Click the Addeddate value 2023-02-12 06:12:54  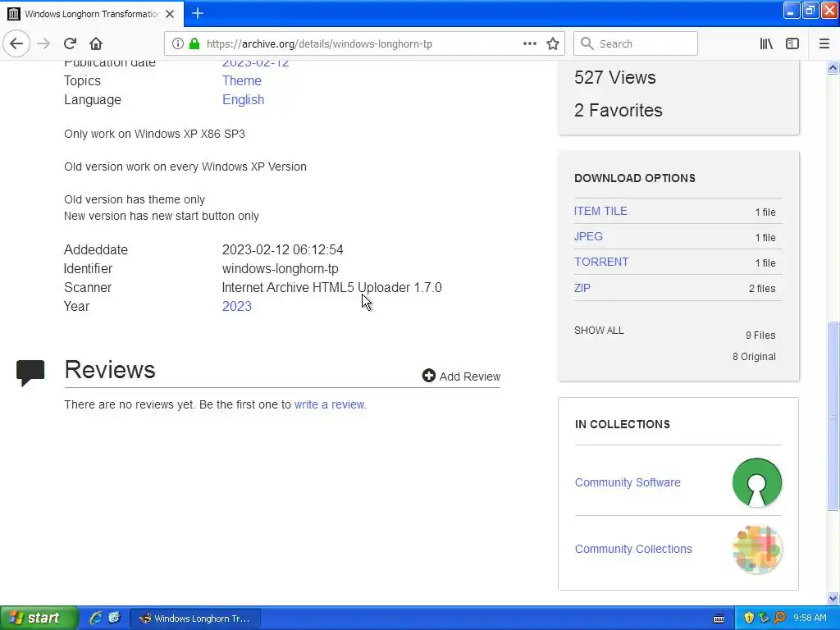282,249
